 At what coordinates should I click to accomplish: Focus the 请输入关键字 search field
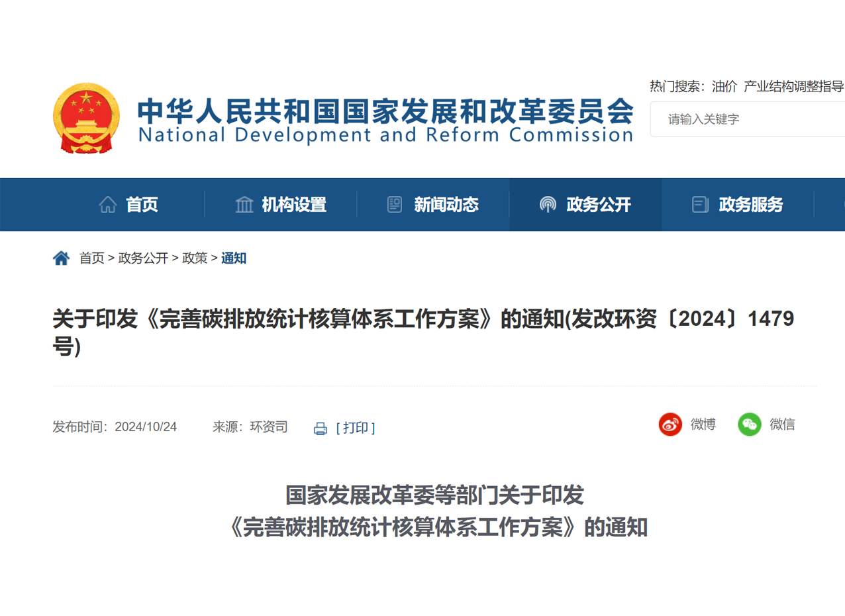tap(748, 119)
